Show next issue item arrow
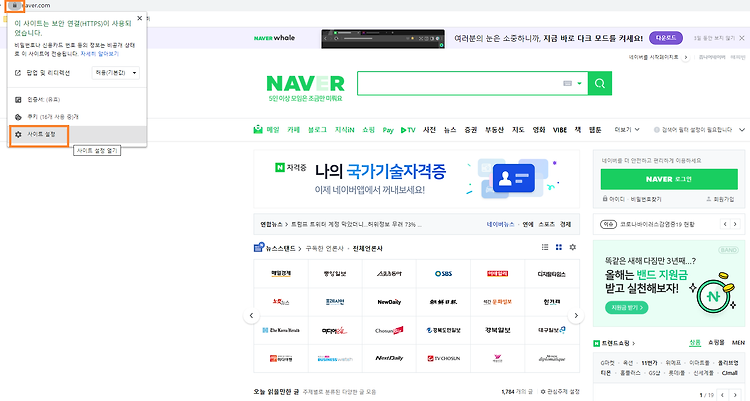Image resolution: width=750 pixels, height=401 pixels. point(736,224)
